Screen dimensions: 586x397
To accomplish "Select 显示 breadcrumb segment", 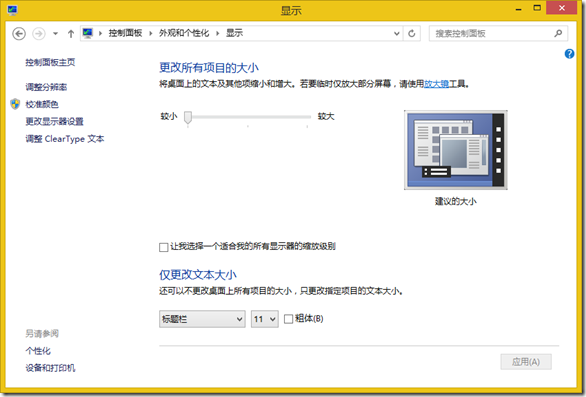I will coord(234,33).
